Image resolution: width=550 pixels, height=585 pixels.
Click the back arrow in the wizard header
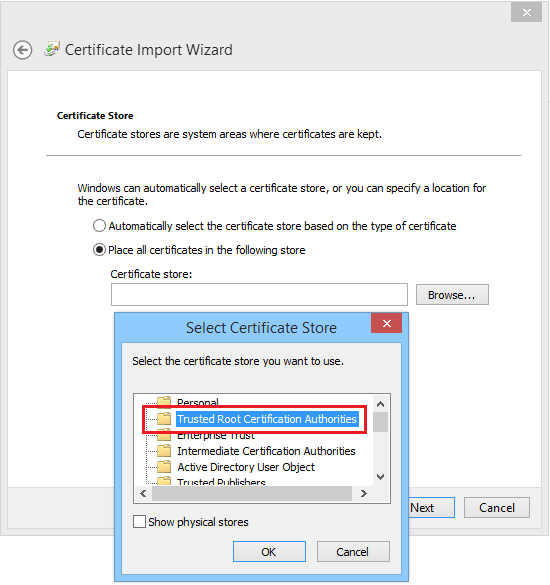22,50
